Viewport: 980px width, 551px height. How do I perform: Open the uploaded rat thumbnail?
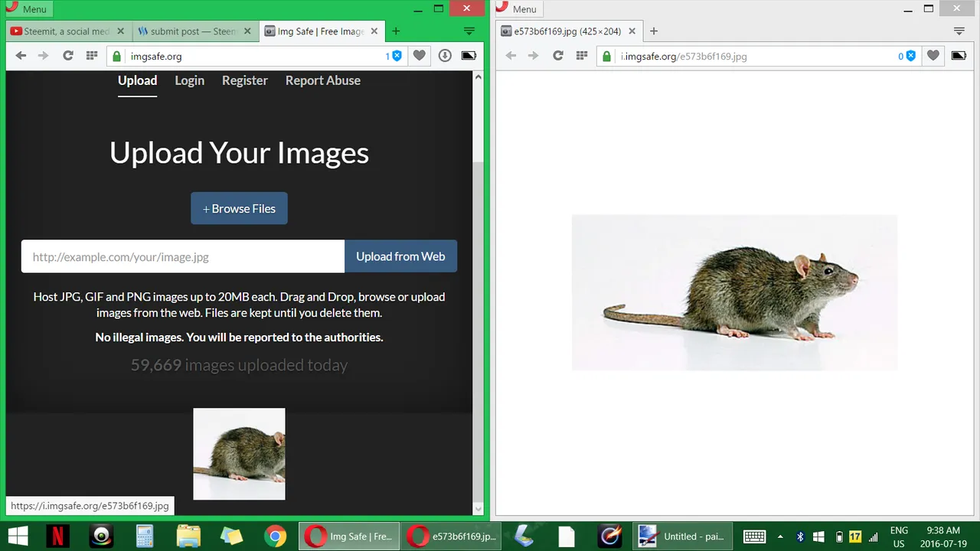click(x=239, y=454)
